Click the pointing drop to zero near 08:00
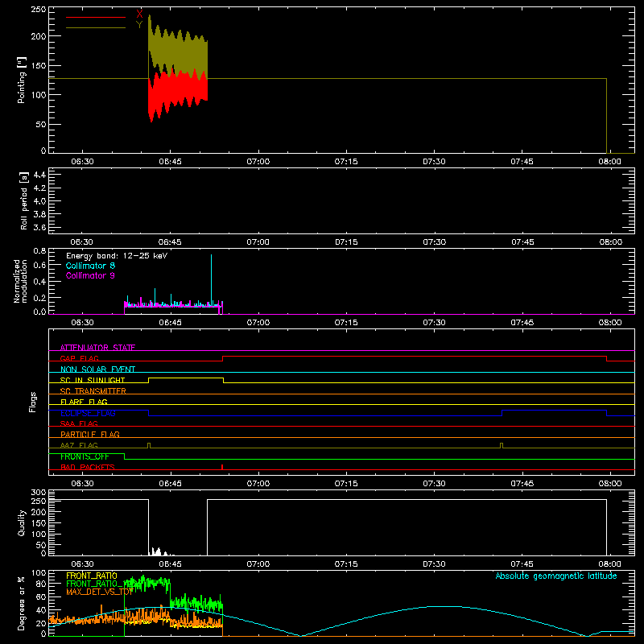Viewport: 644px width, 644px height. tap(607, 115)
